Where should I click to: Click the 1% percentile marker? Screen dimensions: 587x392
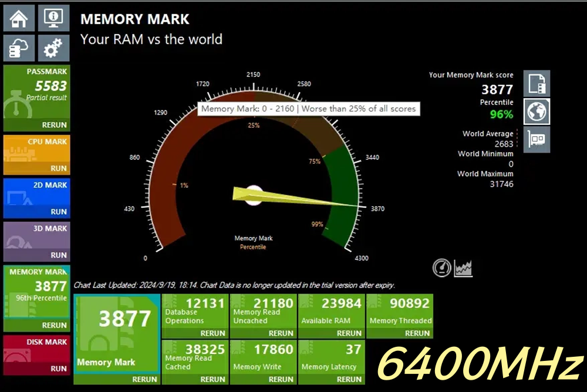[x=184, y=185]
